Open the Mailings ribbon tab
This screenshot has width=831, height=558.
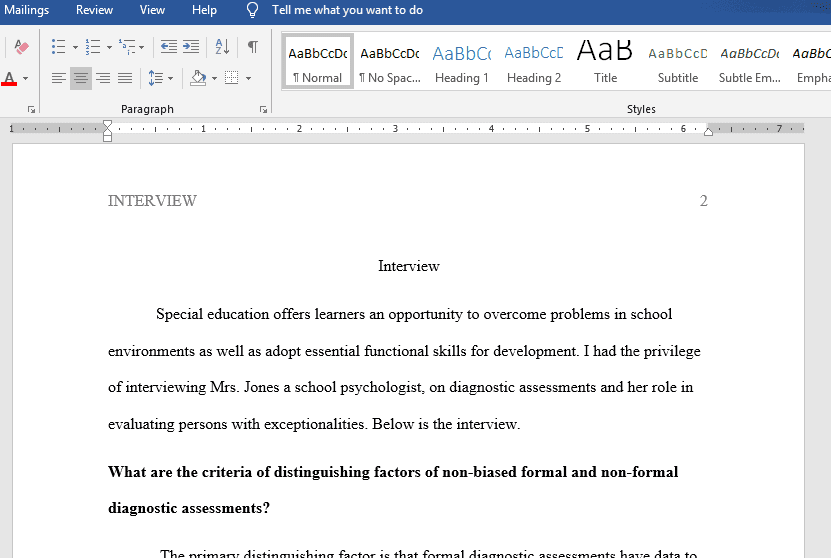27,10
